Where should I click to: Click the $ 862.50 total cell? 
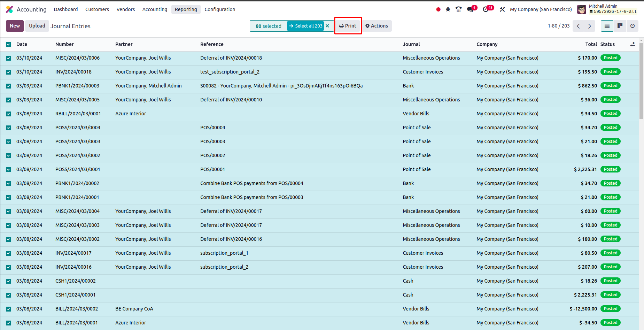coord(587,86)
